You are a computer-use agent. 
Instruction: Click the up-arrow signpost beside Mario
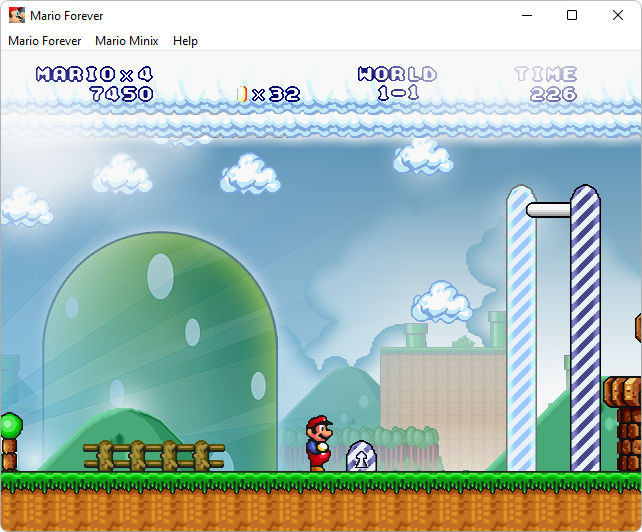[x=361, y=457]
